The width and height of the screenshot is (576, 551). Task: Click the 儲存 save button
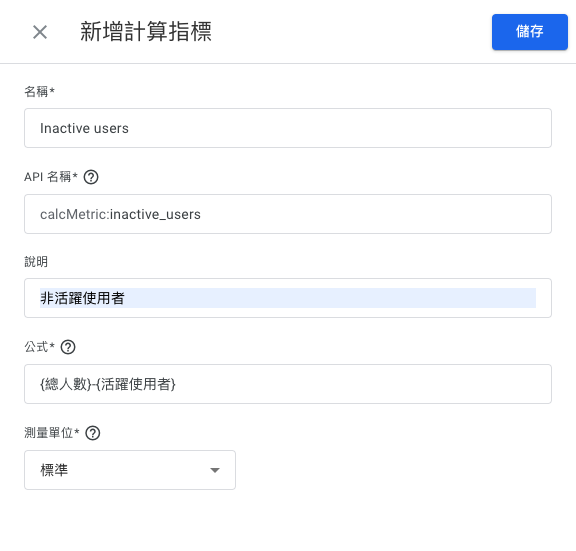coord(530,32)
